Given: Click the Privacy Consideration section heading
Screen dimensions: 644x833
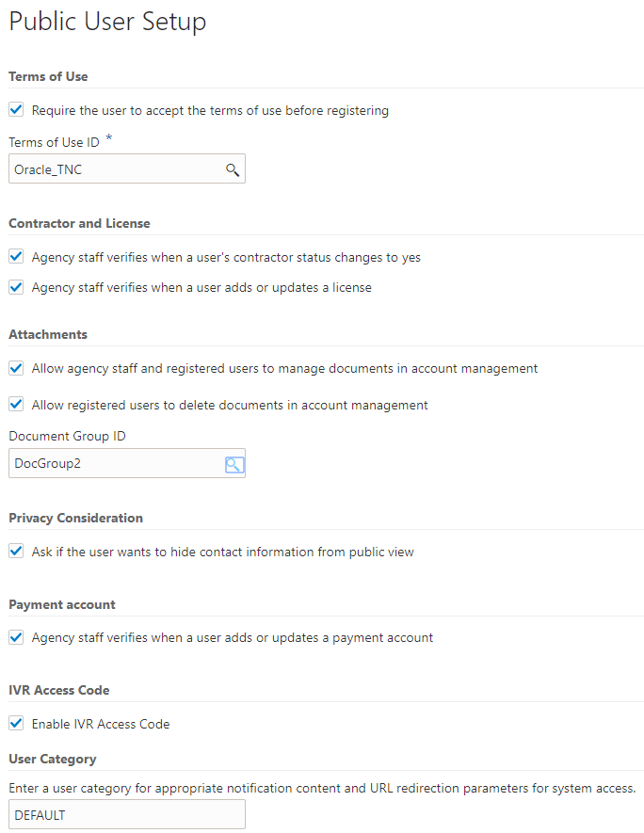Looking at the screenshot, I should click(x=75, y=518).
